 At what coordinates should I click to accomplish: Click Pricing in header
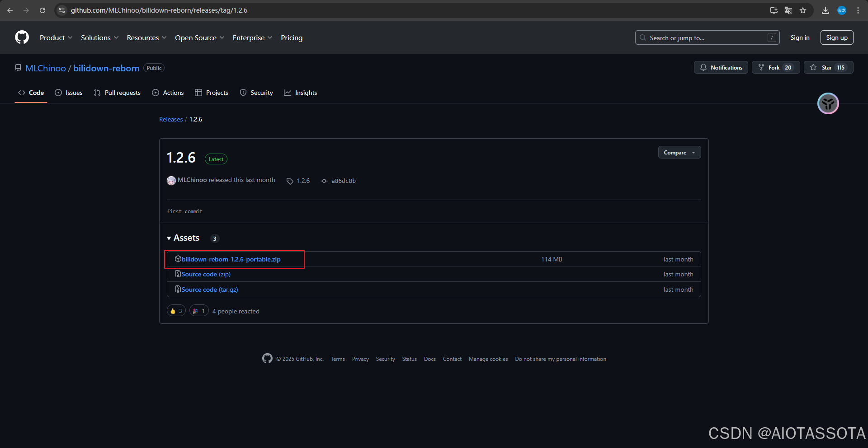[292, 38]
